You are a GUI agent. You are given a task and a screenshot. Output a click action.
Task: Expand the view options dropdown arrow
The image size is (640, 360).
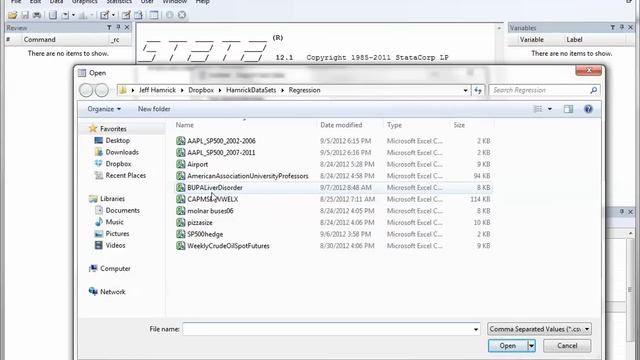[x=550, y=109]
